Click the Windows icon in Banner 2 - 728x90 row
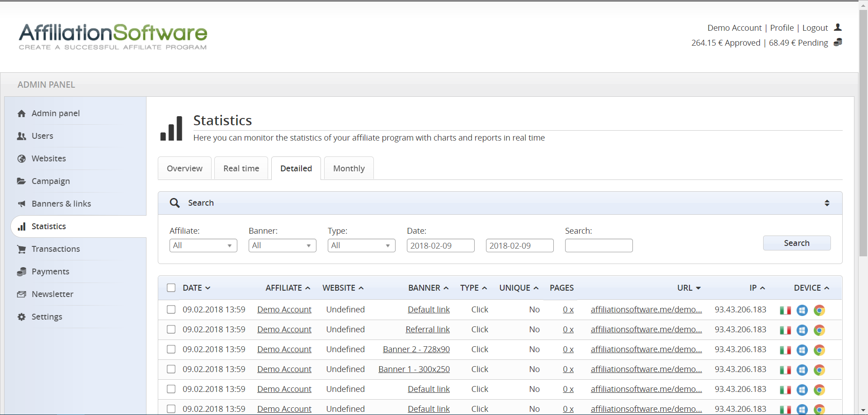868x415 pixels. tap(802, 350)
